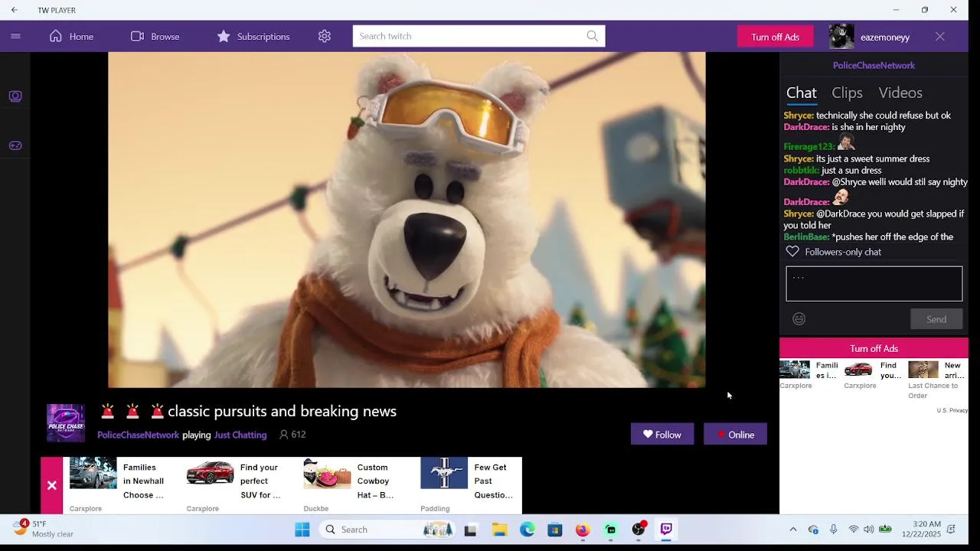Image resolution: width=980 pixels, height=551 pixels.
Task: Click the Send button
Action: point(936,319)
